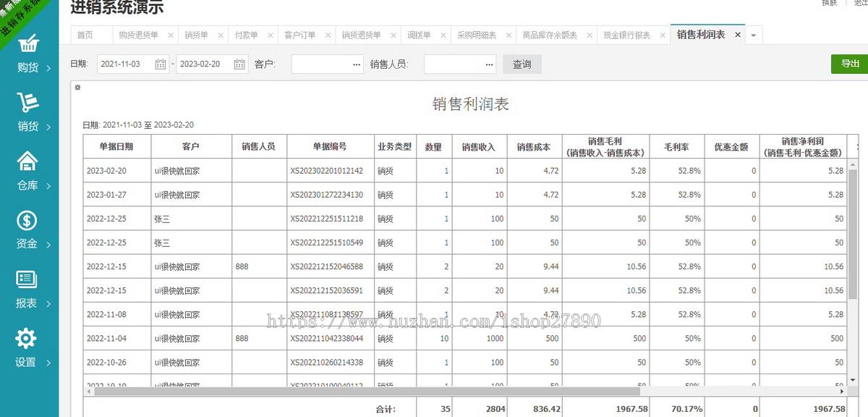Screen dimensions: 868x417
Task: Close the 付款单 tab
Action: tap(271, 35)
